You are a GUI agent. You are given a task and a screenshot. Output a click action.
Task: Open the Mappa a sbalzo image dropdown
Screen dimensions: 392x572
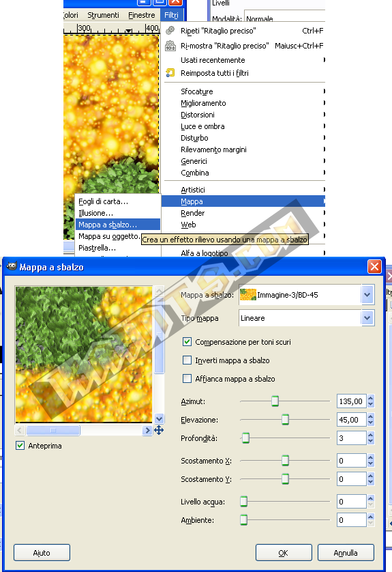coord(367,295)
